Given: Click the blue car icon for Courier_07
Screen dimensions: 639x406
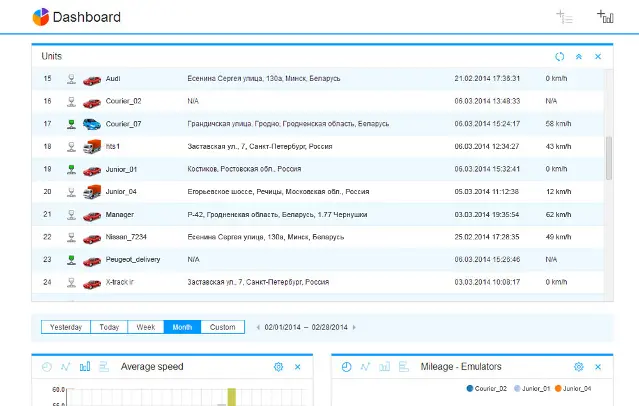Looking at the screenshot, I should 92,124.
